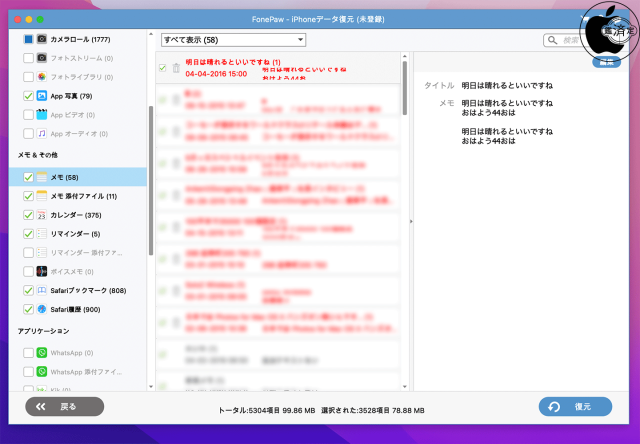
Task: Uncheck the リマインダー (5) checkbox
Action: 28,234
